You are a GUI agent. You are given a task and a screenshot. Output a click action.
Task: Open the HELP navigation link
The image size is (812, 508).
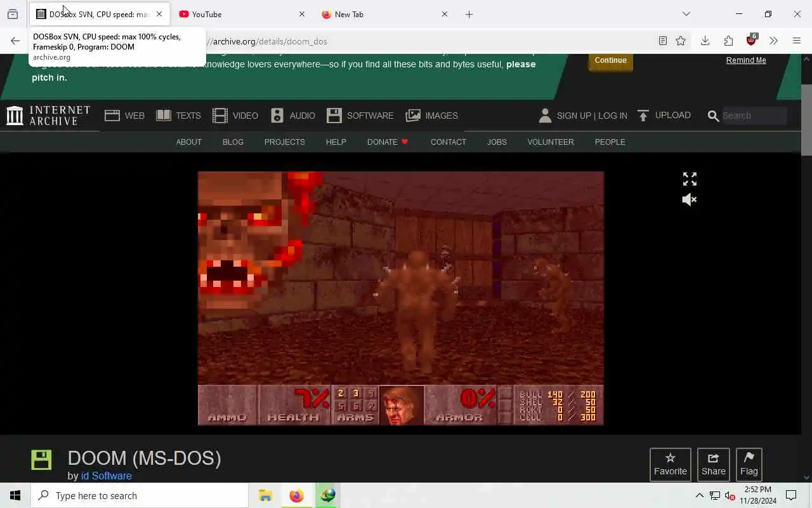click(336, 142)
